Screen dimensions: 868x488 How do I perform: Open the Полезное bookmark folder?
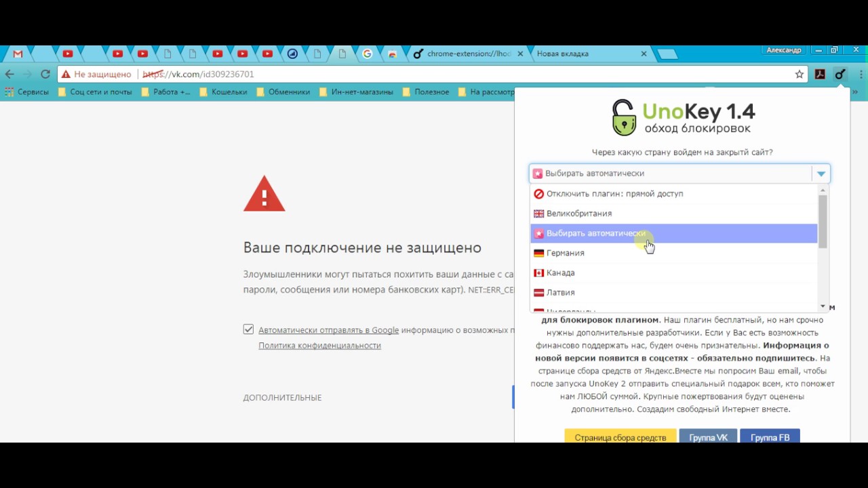click(426, 91)
